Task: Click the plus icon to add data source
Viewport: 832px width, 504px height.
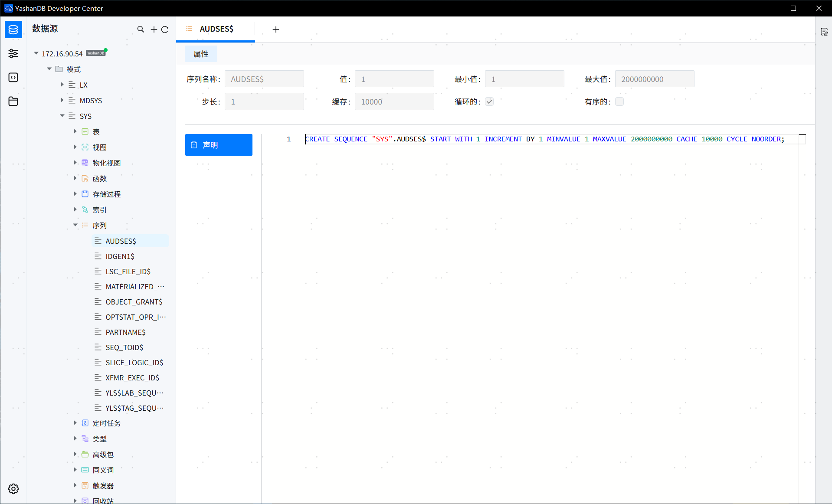Action: point(154,29)
